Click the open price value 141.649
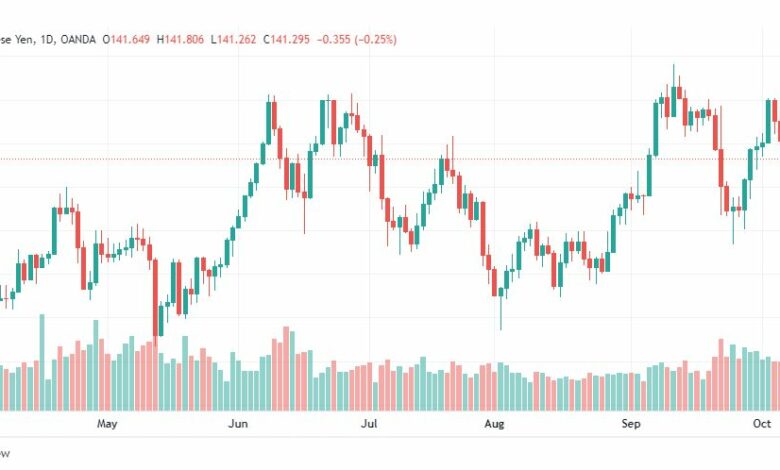This screenshot has height=470, width=780. 130,39
